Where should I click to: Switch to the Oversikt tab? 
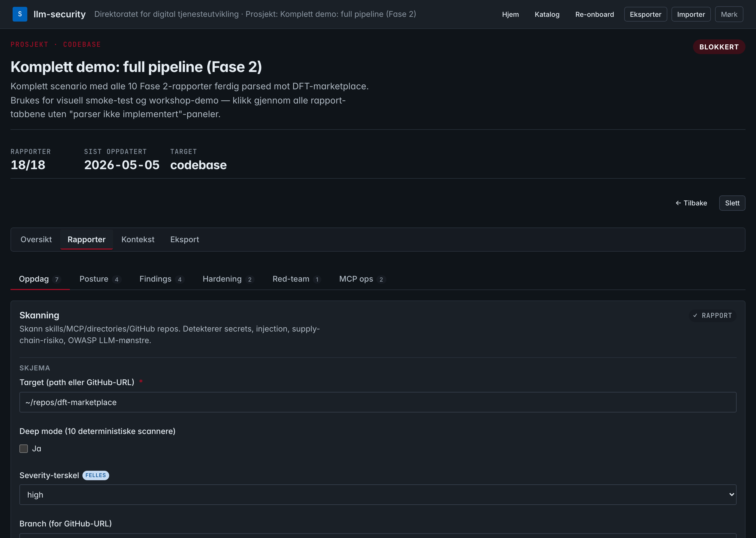36,240
